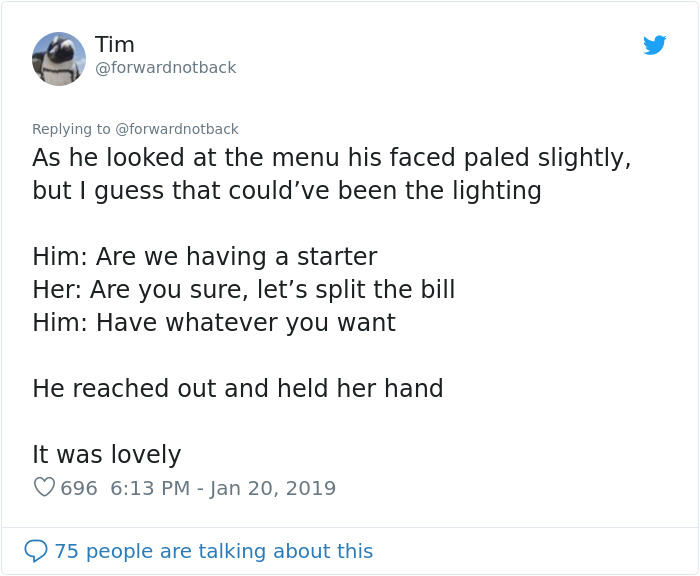Click the "Replying to" label text
Viewport: 700px width, 576px height.
[x=71, y=129]
